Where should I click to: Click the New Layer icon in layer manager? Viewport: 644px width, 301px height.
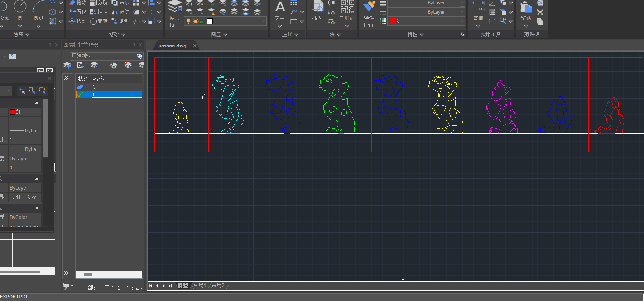[x=114, y=65]
